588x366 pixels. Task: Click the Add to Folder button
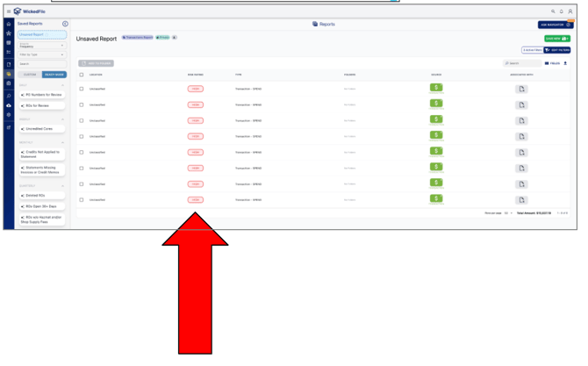tap(96, 63)
